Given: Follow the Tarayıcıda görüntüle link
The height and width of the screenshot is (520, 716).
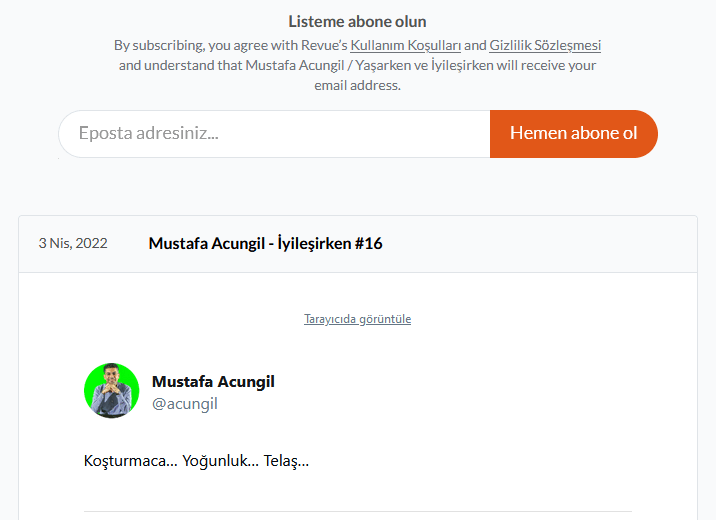Looking at the screenshot, I should click(x=357, y=319).
